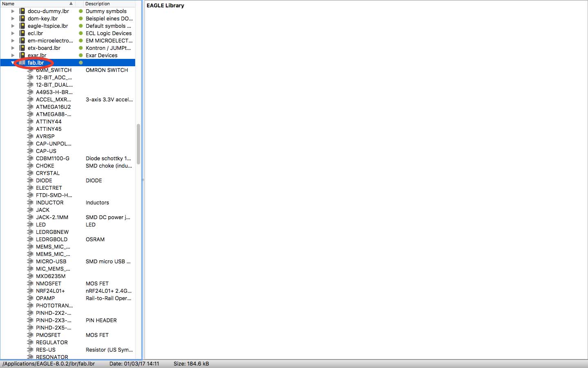Click the panel splitter handle
The width and height of the screenshot is (588, 368).
(143, 180)
